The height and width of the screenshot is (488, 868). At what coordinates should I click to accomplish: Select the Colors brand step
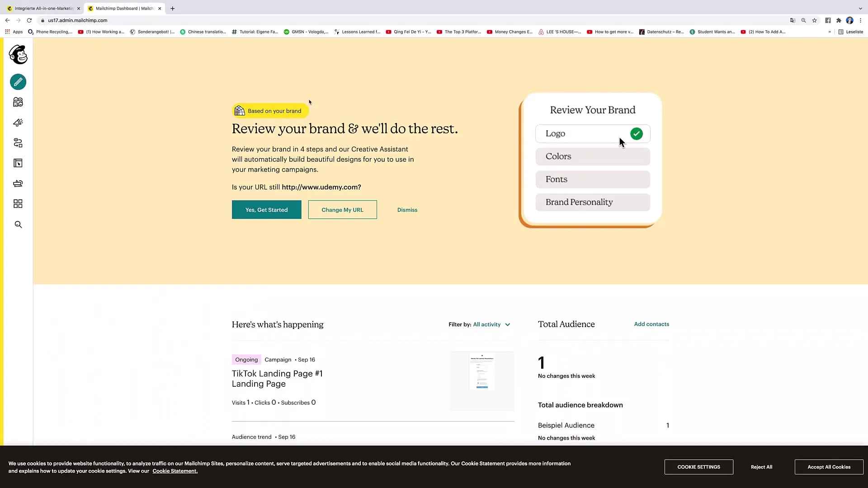tap(593, 156)
